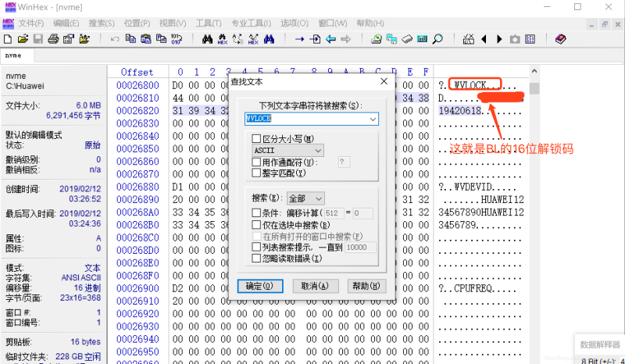Click the Open file folder icon
The image size is (625, 364).
click(23, 39)
